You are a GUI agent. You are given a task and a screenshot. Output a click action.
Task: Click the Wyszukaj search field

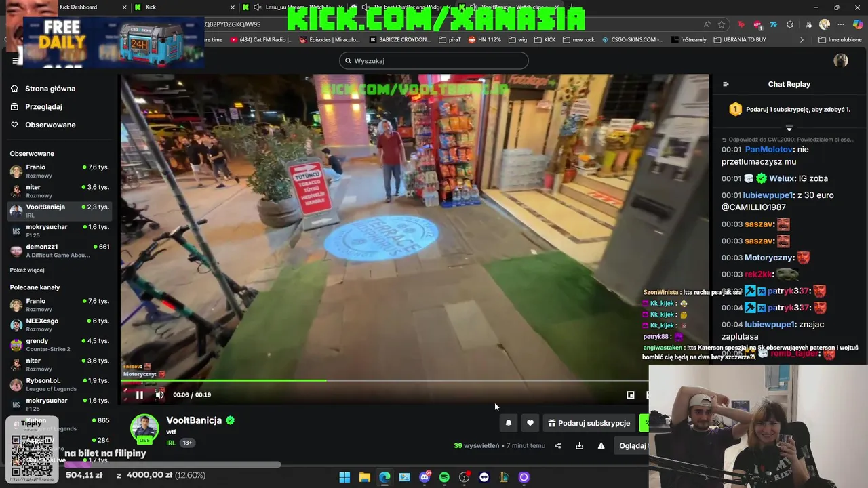[x=434, y=60]
